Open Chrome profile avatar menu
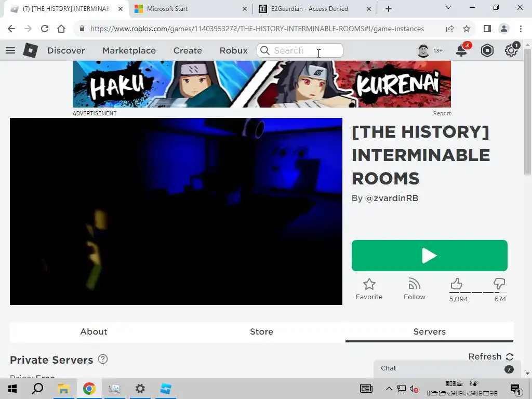 pos(504,29)
